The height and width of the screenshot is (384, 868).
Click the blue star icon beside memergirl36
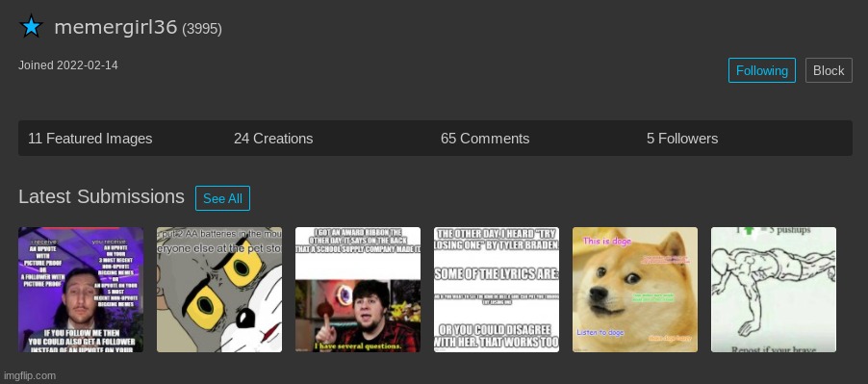point(31,27)
